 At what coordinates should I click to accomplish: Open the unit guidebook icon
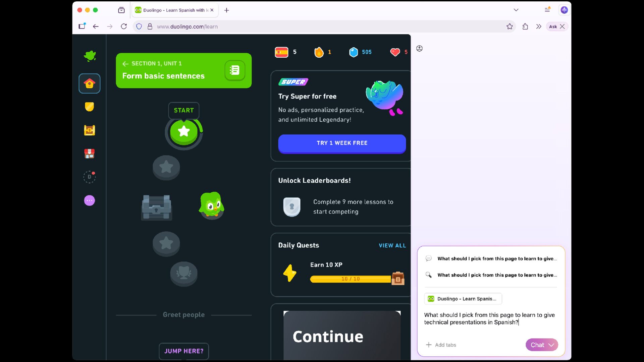234,70
